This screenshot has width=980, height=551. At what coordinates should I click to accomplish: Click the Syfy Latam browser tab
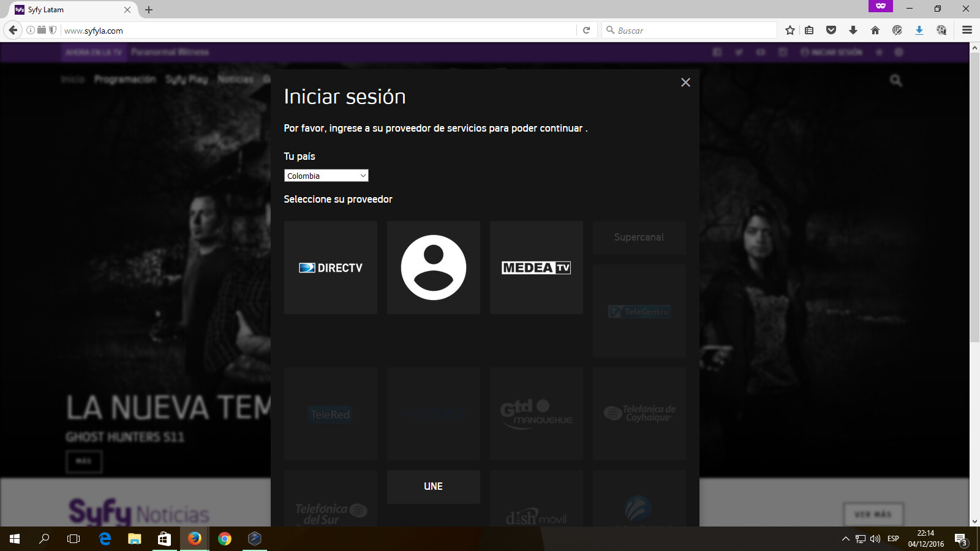point(72,10)
